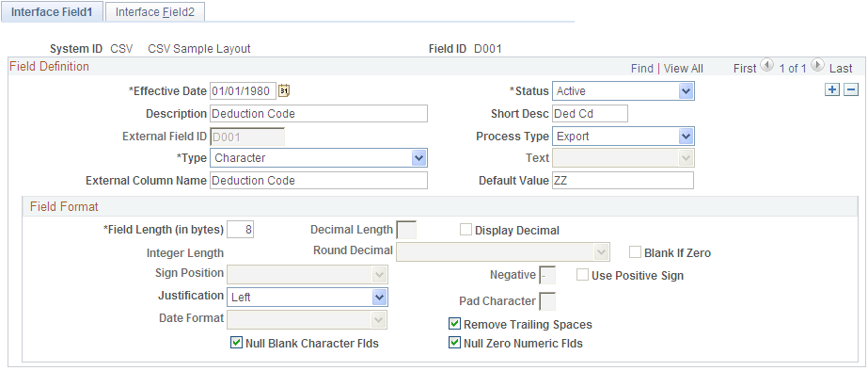Click the Decimal Length input box
This screenshot has height=371, width=868.
tap(407, 230)
